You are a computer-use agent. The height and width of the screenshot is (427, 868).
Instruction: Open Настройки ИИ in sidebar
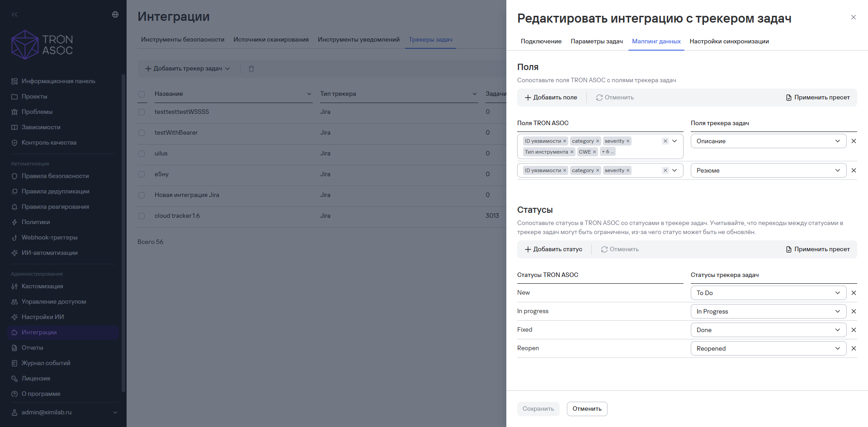coord(42,317)
